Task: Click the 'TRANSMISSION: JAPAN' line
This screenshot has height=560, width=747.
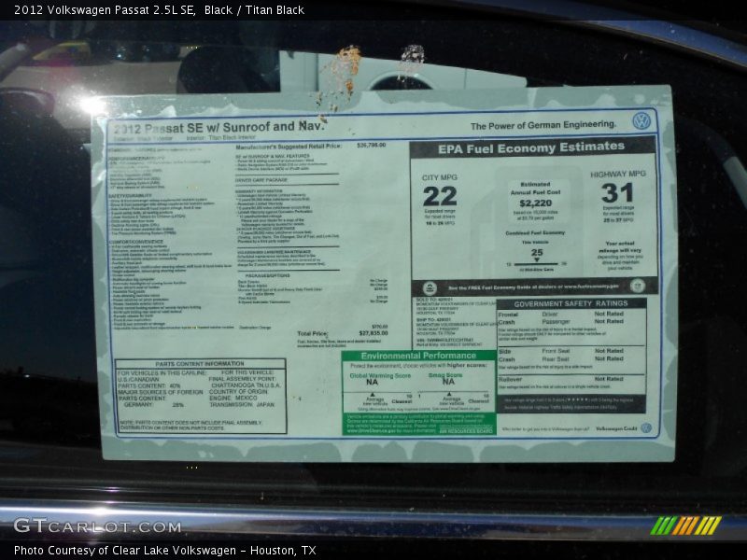Action: tap(242, 405)
